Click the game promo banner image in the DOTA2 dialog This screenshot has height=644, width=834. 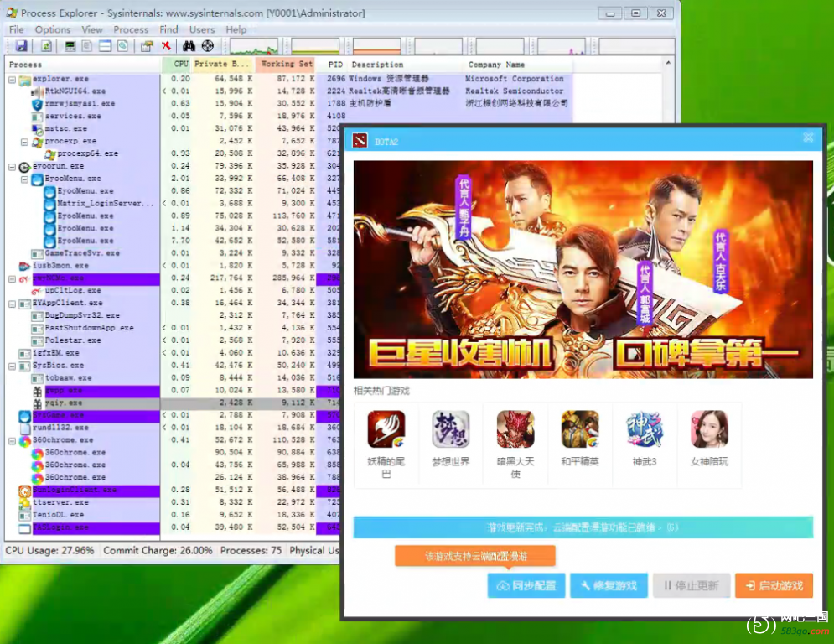[x=583, y=269]
